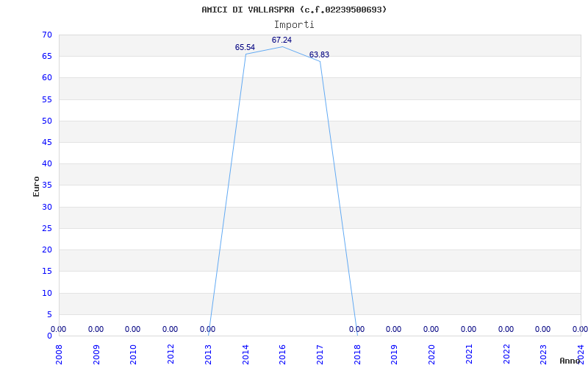Click the 15 tick on Euro axis
This screenshot has height=368, width=588.
47,271
